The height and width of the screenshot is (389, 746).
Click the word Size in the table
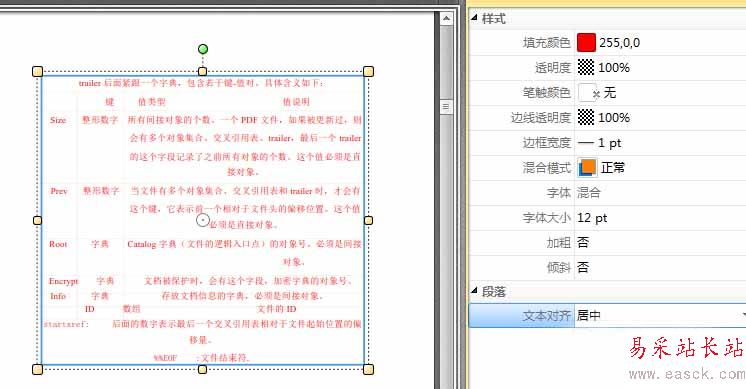(58, 120)
